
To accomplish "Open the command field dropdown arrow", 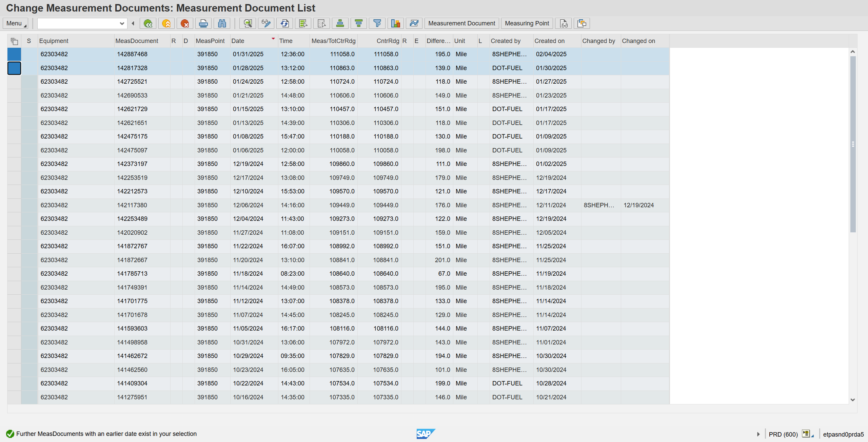I will click(122, 23).
